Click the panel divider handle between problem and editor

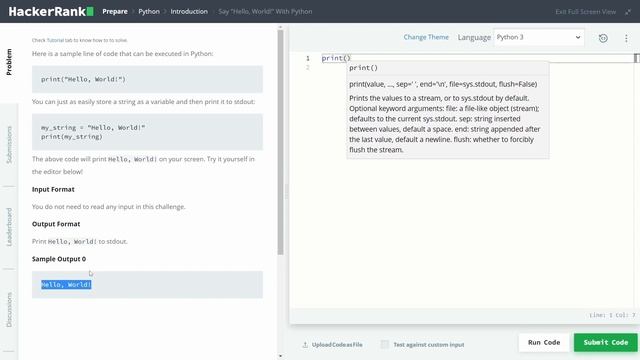286,191
